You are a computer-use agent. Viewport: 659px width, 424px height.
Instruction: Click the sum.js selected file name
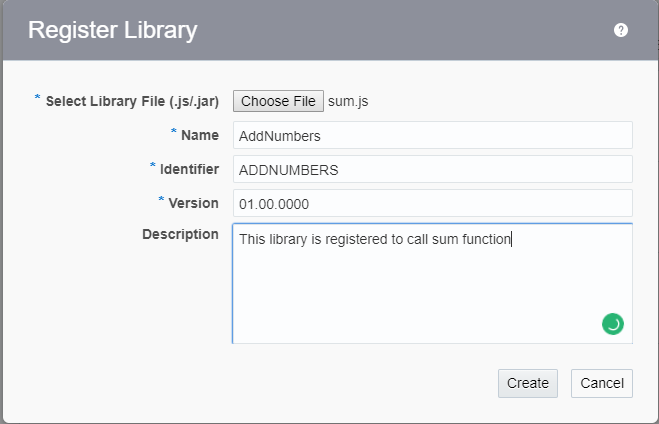click(349, 101)
